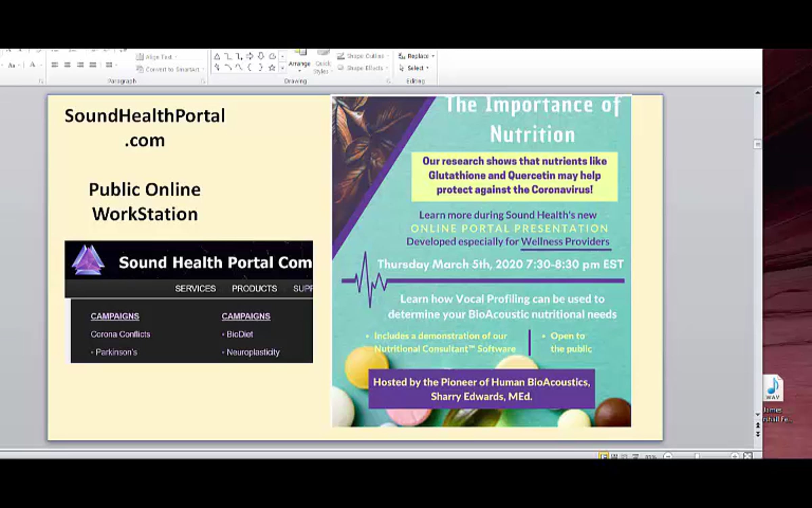812x508 pixels.
Task: Open the Paragraph dialog launcher
Action: point(203,81)
